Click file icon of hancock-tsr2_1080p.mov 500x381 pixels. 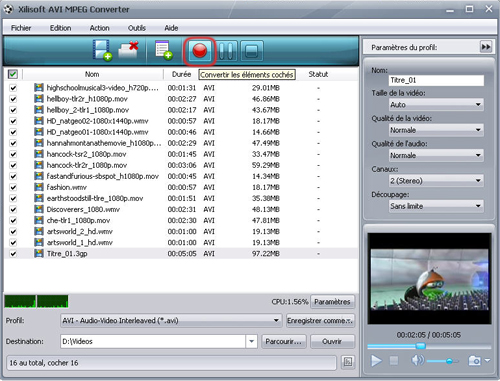(x=39, y=154)
